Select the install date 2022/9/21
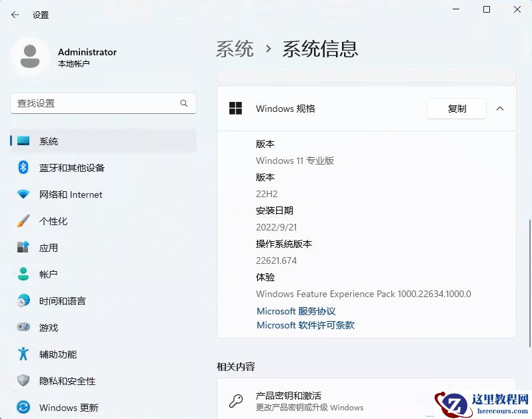 coord(276,227)
